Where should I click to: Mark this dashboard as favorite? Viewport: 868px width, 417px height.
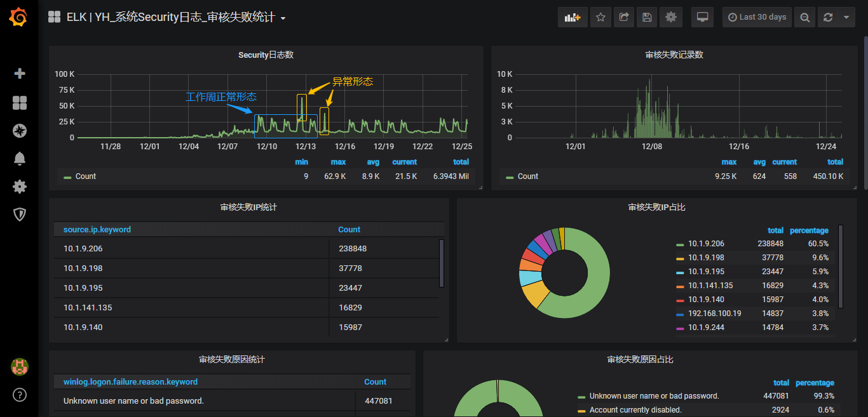tap(600, 17)
